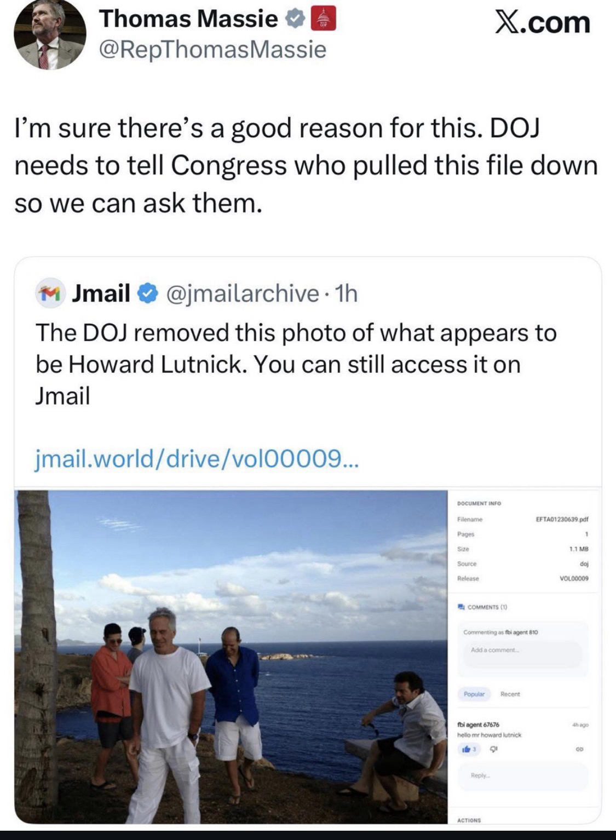This screenshot has height=840, width=616.
Task: Click the Comments speech bubble icon
Action: [x=460, y=607]
